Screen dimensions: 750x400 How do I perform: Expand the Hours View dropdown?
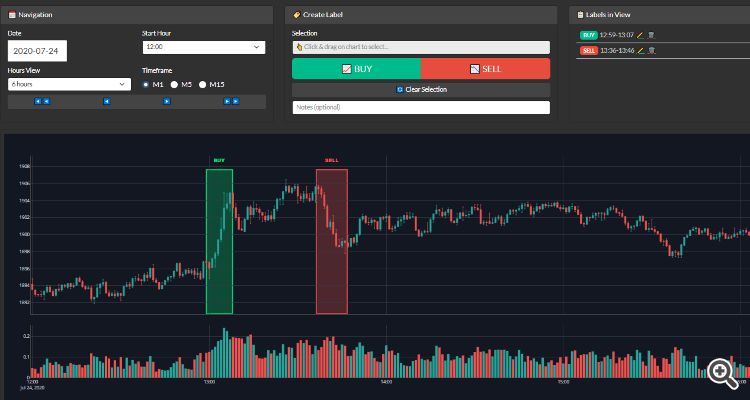tap(68, 84)
